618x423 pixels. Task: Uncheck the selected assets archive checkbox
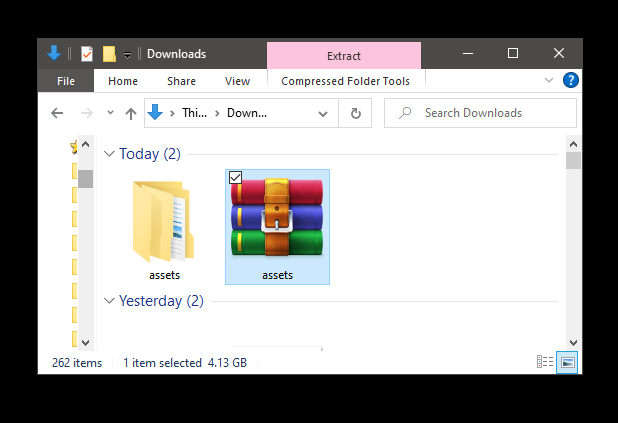click(235, 177)
